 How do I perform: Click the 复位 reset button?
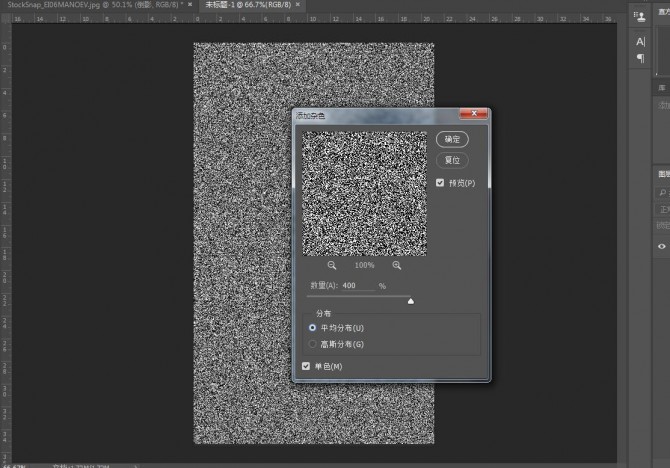point(453,160)
